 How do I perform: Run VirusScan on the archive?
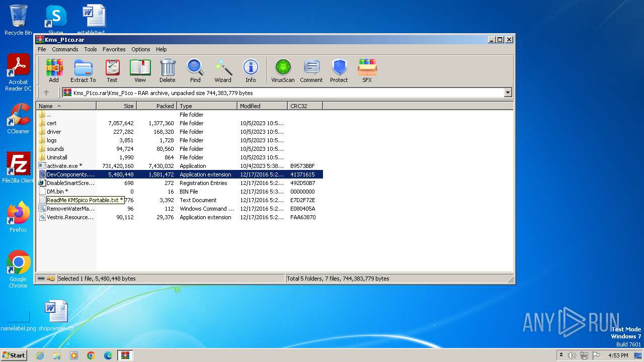tap(283, 70)
